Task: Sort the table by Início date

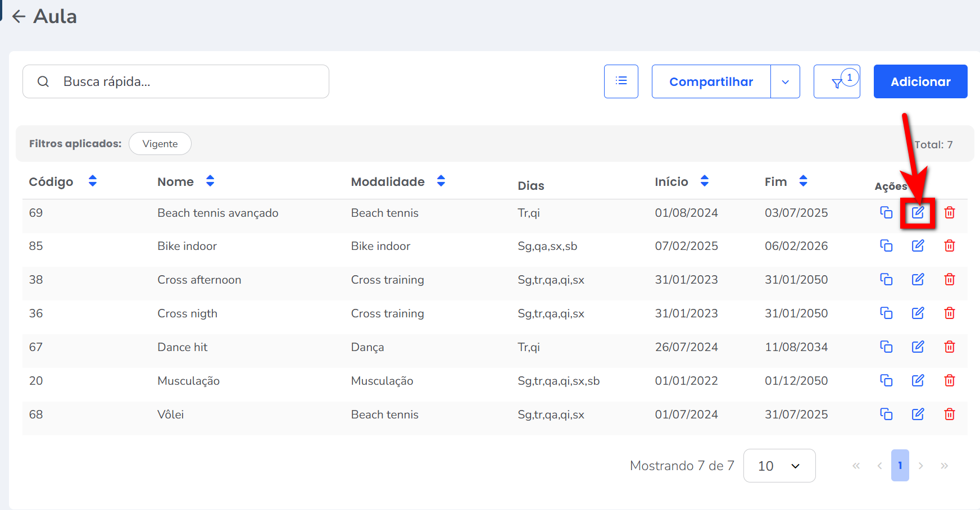Action: pyautogui.click(x=705, y=181)
